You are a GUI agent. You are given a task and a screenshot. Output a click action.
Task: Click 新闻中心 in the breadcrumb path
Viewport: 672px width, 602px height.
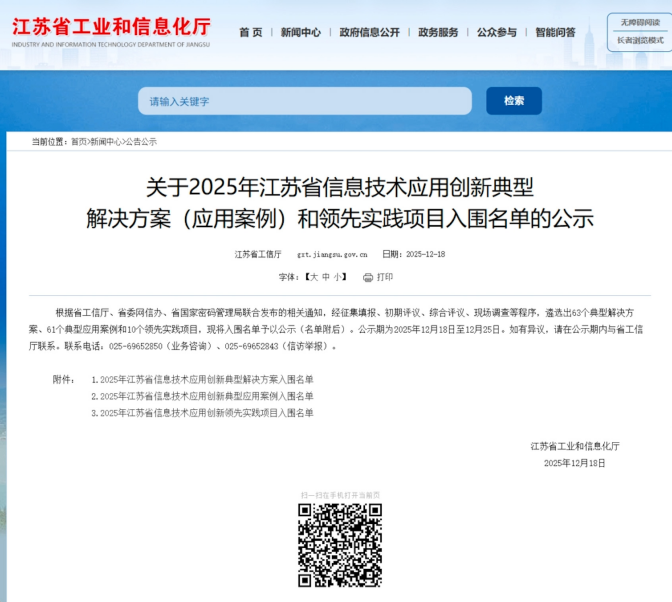coord(106,142)
